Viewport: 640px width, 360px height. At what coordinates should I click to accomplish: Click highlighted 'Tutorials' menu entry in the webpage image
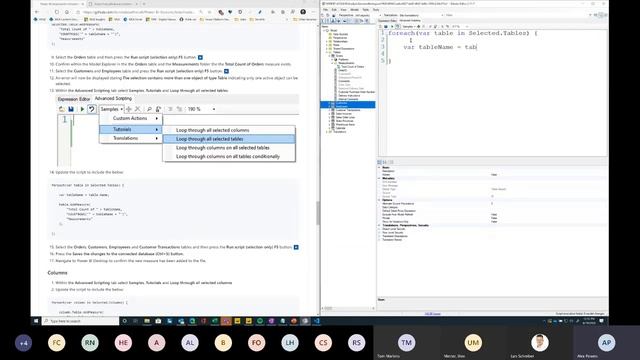[x=131, y=129]
